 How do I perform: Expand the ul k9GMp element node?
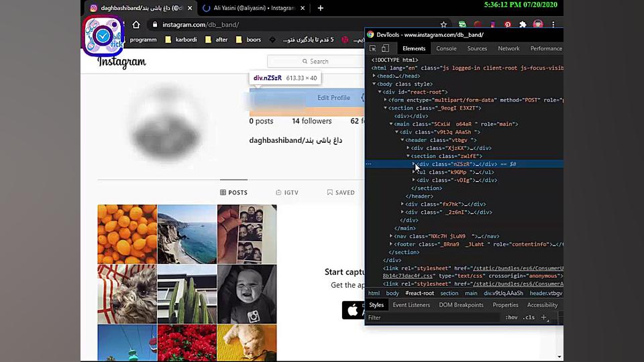tap(414, 172)
